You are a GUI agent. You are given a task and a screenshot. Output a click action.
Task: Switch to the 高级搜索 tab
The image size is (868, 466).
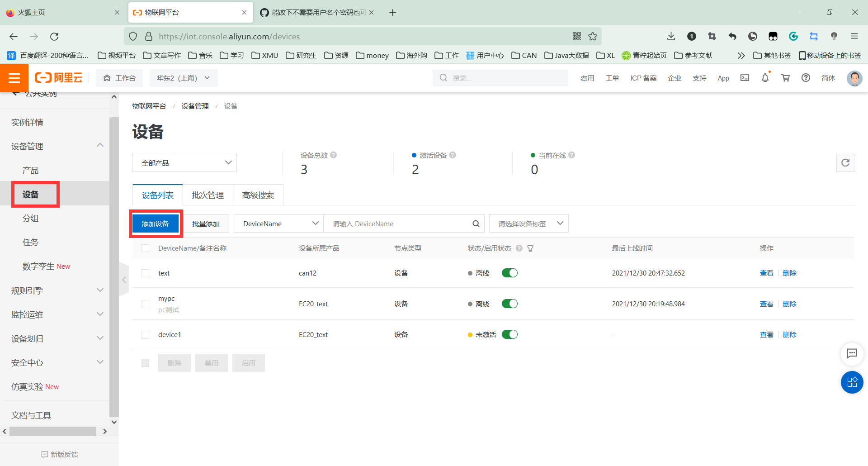258,195
